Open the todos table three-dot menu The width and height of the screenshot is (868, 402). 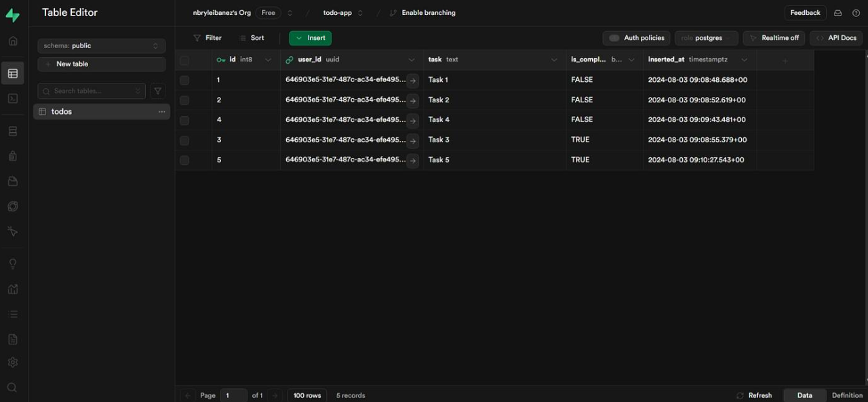coord(161,112)
